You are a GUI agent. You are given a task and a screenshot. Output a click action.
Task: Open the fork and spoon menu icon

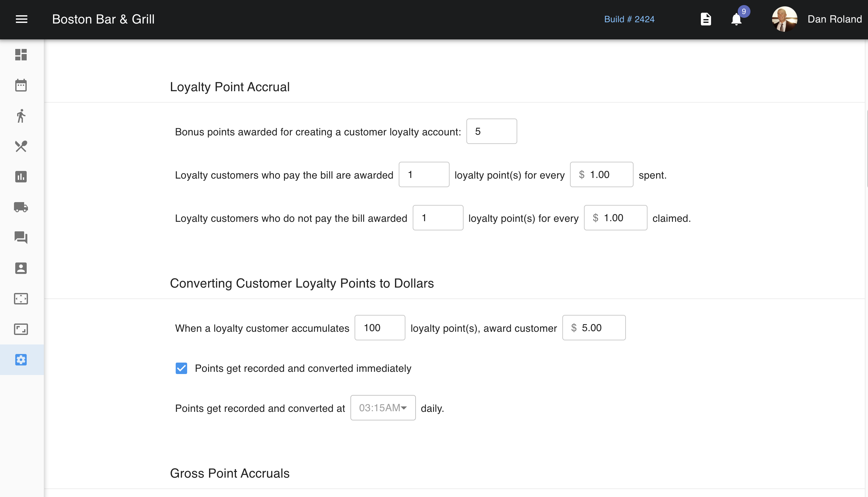(21, 146)
